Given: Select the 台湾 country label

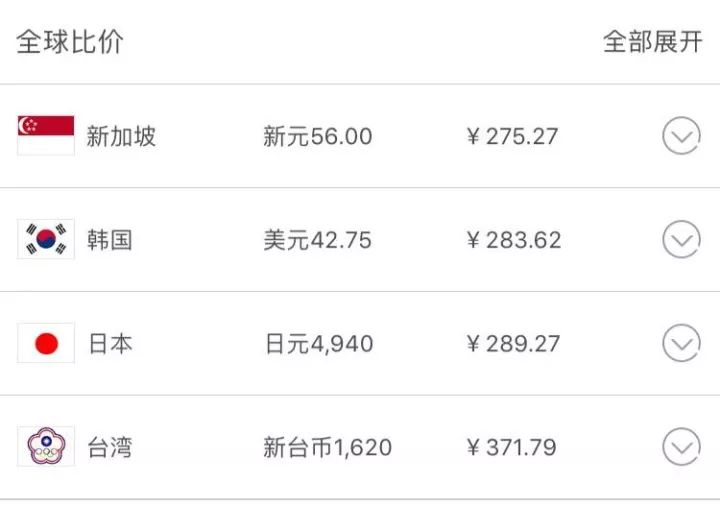Looking at the screenshot, I should click(x=109, y=448).
